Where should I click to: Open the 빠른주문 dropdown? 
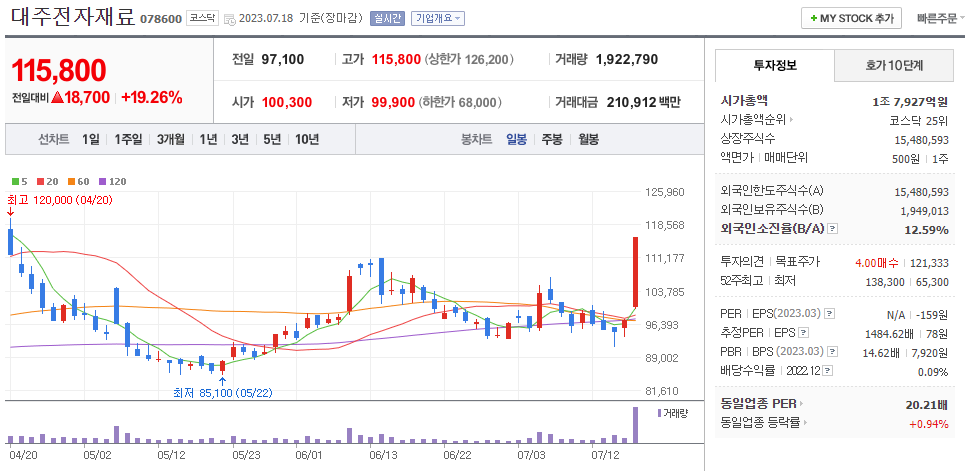click(941, 19)
